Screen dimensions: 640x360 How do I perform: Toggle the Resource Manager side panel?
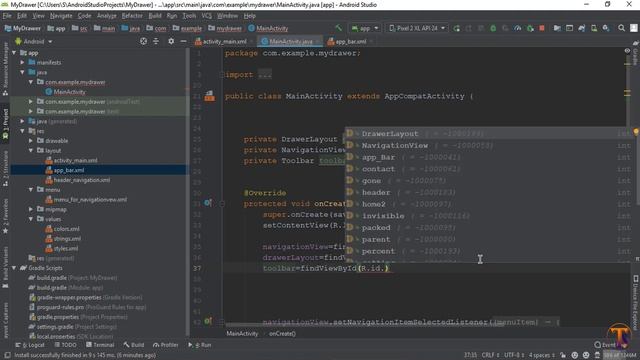point(5,68)
